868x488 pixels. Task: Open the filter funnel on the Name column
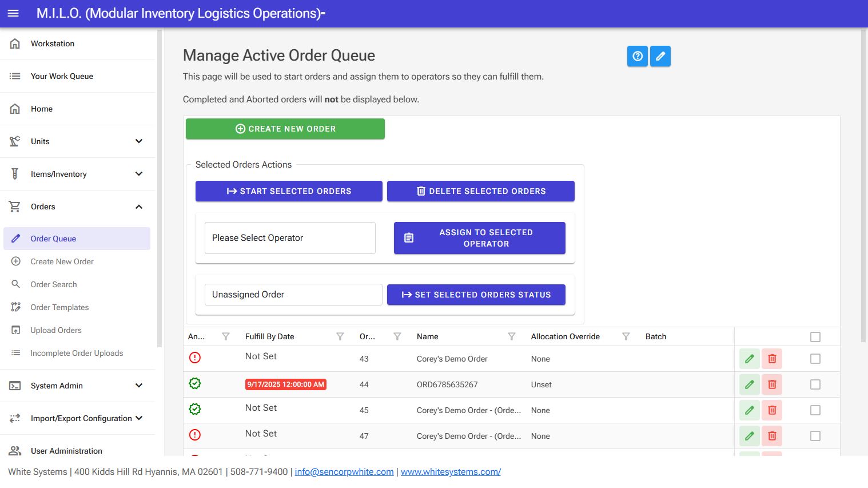click(511, 336)
